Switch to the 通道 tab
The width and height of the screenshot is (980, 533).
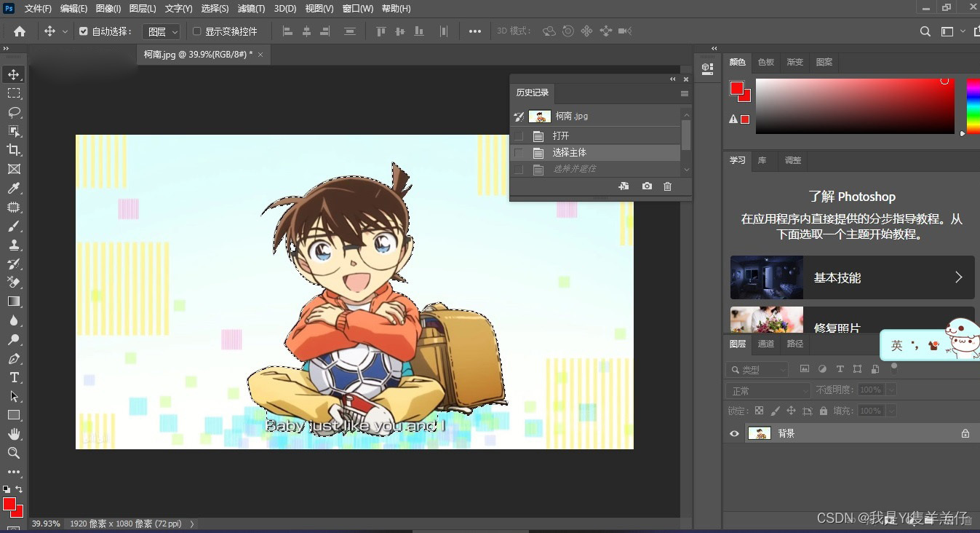[x=766, y=344]
